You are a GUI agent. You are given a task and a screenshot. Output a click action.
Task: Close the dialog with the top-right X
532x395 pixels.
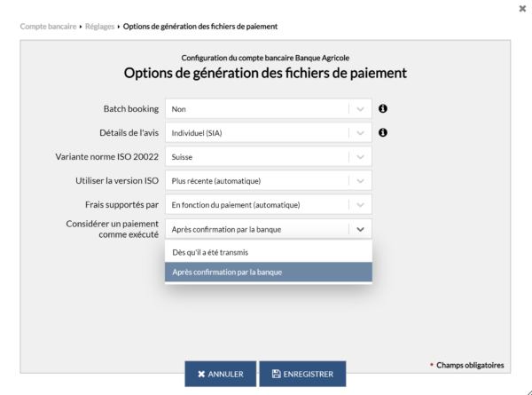[521, 8]
